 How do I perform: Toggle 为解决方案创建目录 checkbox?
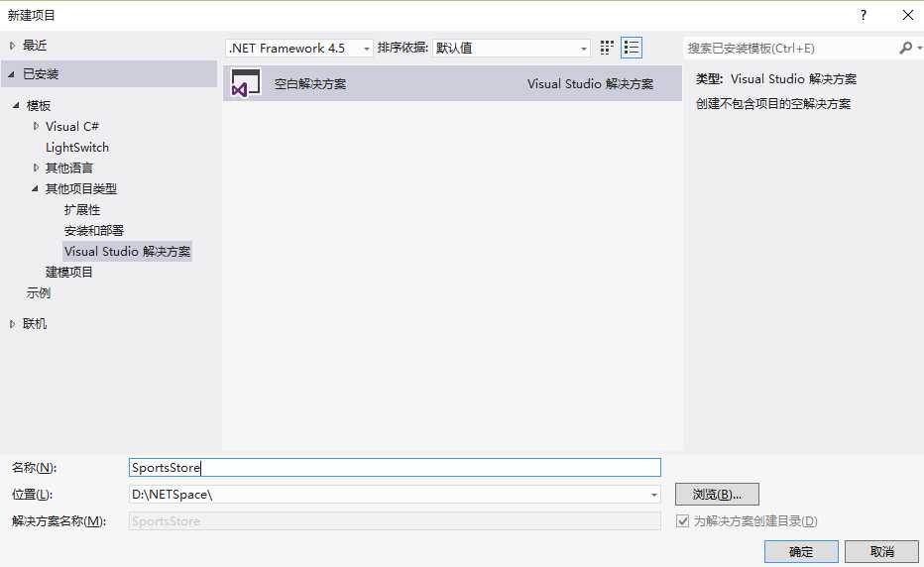[682, 521]
